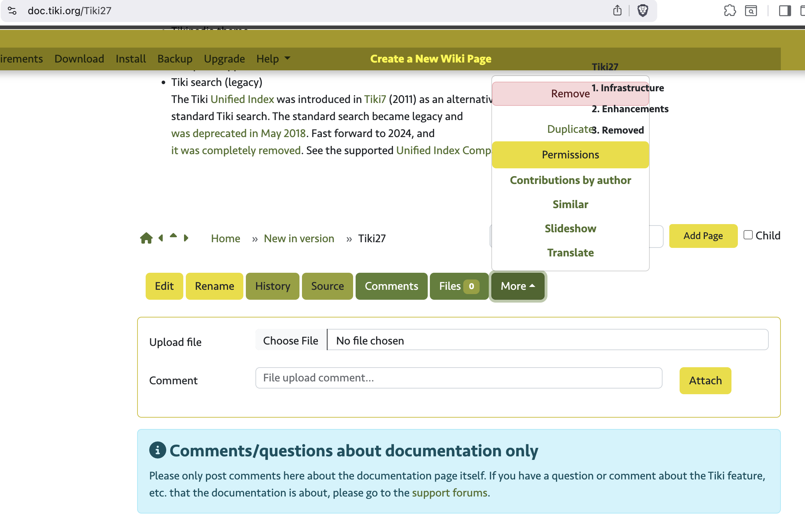
Task: Open the Backup nav link
Action: (175, 59)
